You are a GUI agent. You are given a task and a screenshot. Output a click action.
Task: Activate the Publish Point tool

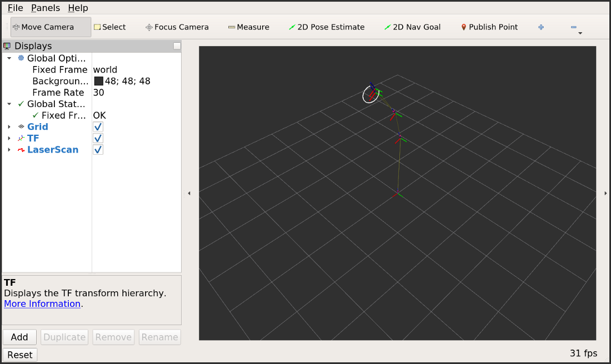click(489, 27)
